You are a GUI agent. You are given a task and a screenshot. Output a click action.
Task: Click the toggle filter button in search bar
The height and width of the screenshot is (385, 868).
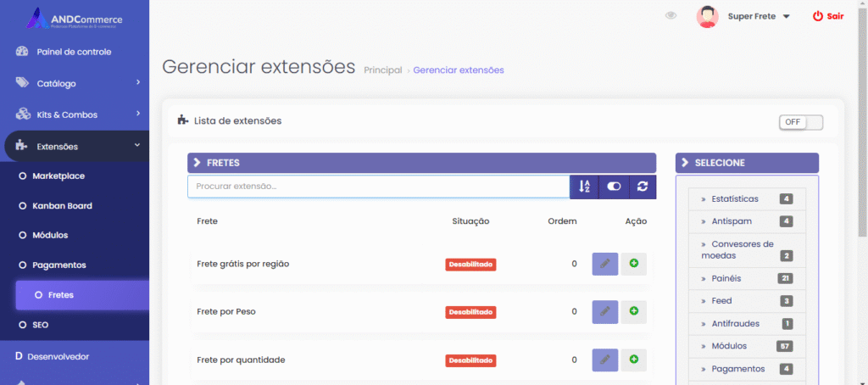tap(614, 187)
